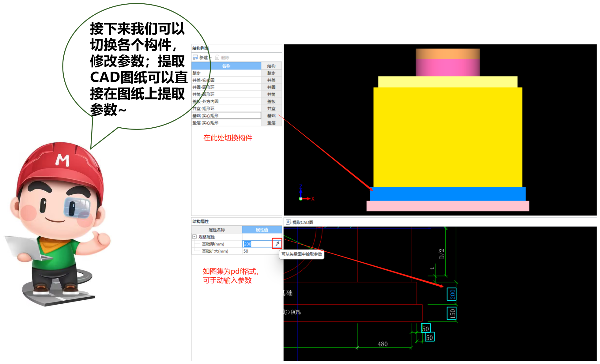Click the 200 dimension in CAD drawing
Viewport: 600px width, 364px height.
coord(452,294)
